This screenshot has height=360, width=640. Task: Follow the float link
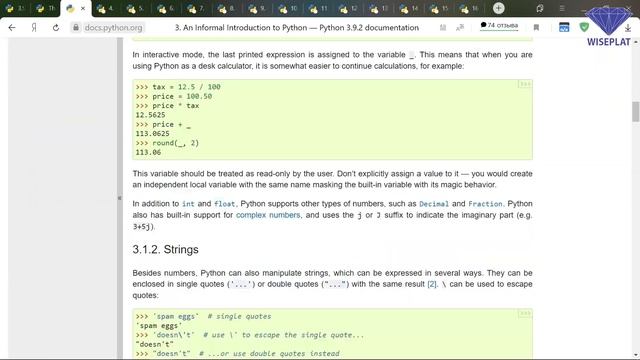point(224,204)
